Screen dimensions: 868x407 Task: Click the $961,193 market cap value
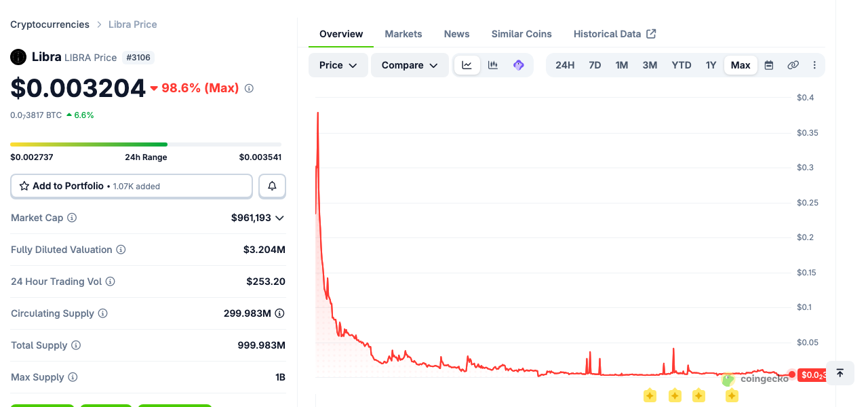pyautogui.click(x=251, y=218)
